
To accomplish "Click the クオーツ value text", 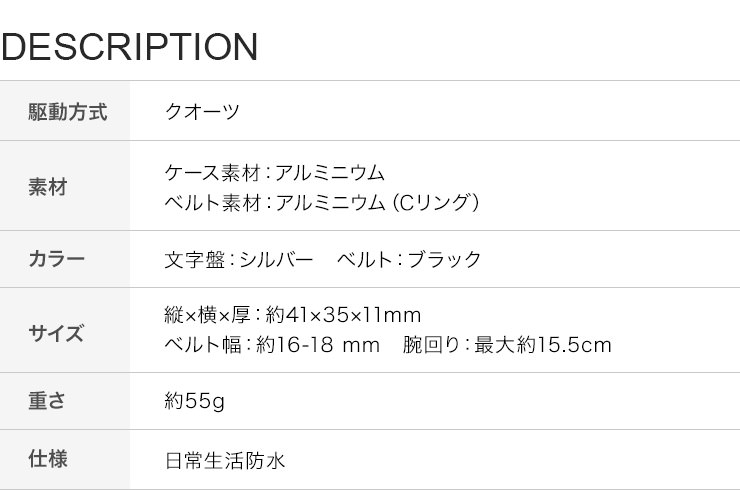I will pyautogui.click(x=202, y=112).
